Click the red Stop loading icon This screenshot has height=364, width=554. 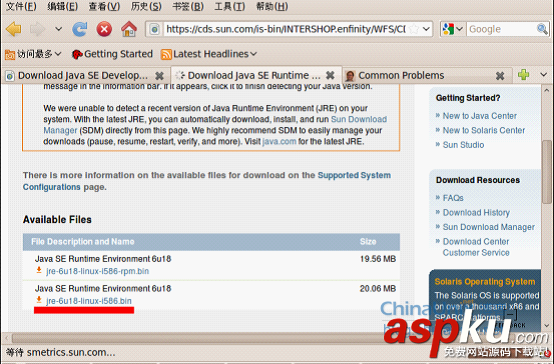point(104,29)
